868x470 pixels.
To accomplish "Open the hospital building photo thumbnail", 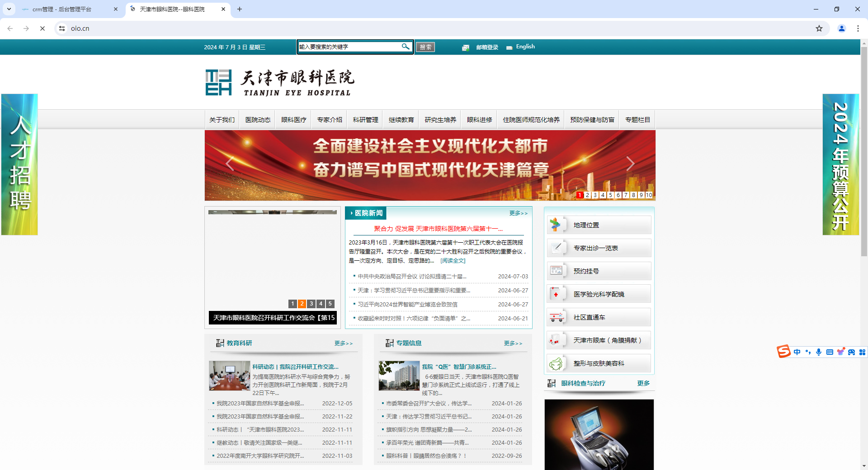I will [x=399, y=376].
